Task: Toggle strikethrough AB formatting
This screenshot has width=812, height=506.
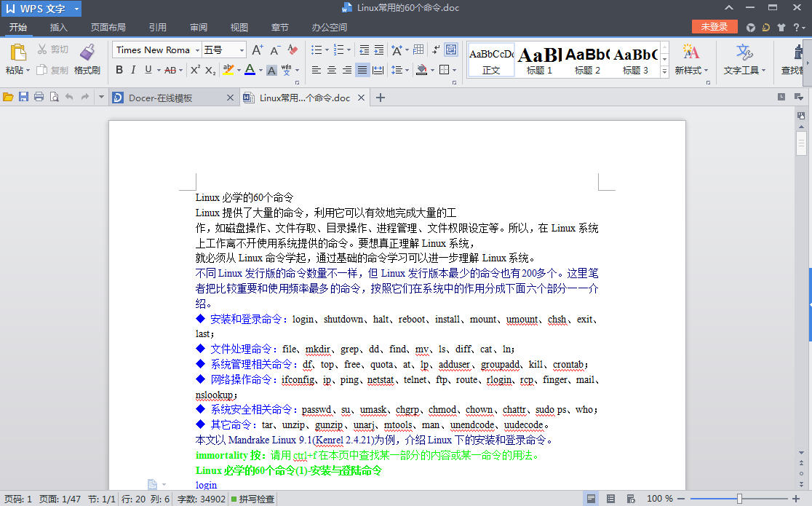Action: pos(170,70)
